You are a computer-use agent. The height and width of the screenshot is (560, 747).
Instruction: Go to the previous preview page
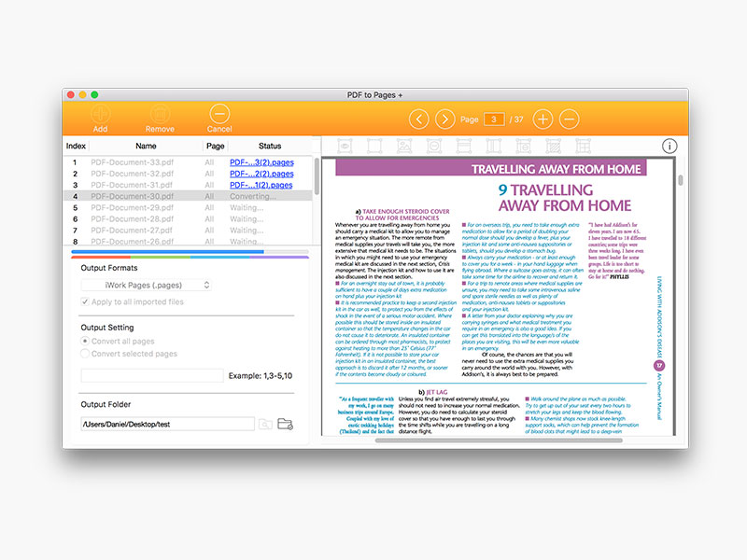418,119
